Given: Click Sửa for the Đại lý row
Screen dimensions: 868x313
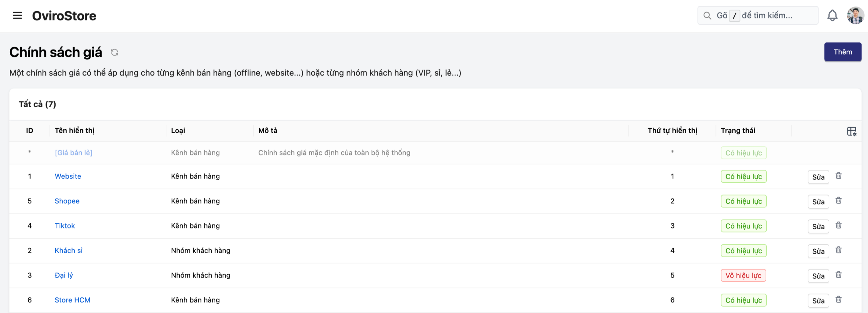Looking at the screenshot, I should tap(818, 276).
